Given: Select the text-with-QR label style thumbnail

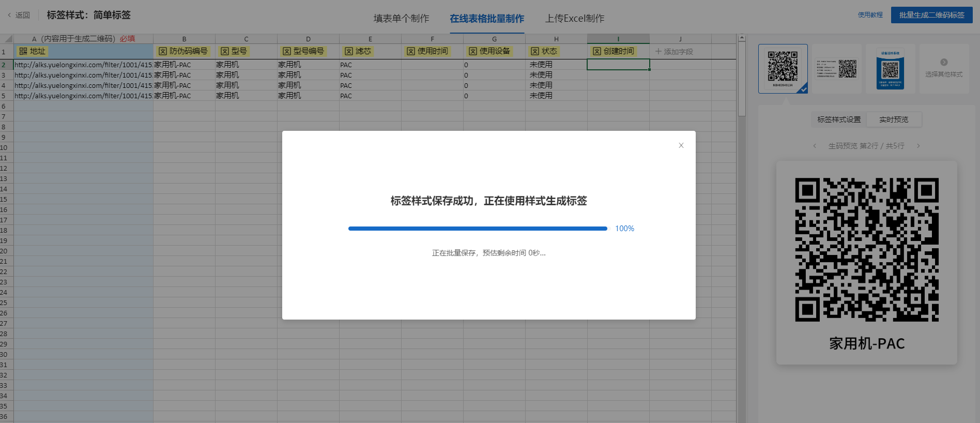Looking at the screenshot, I should tap(837, 69).
